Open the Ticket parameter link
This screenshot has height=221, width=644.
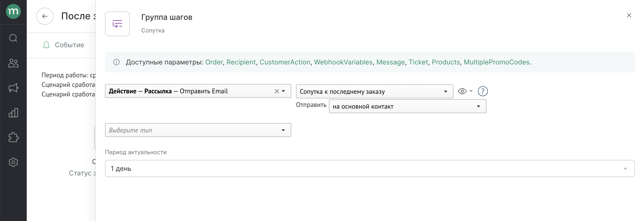coord(418,62)
